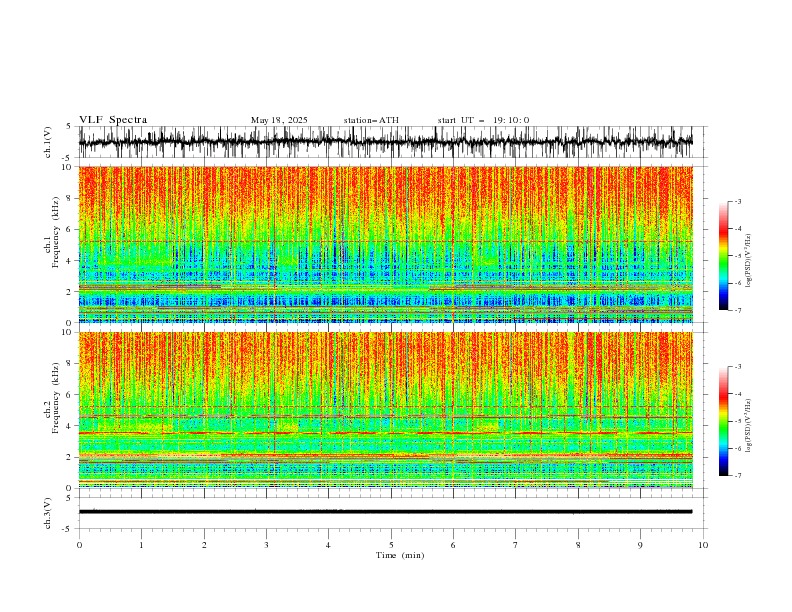Viewport: 792px width, 612px height.
Task: Click the upper PSD color scale bar
Action: (x=723, y=256)
